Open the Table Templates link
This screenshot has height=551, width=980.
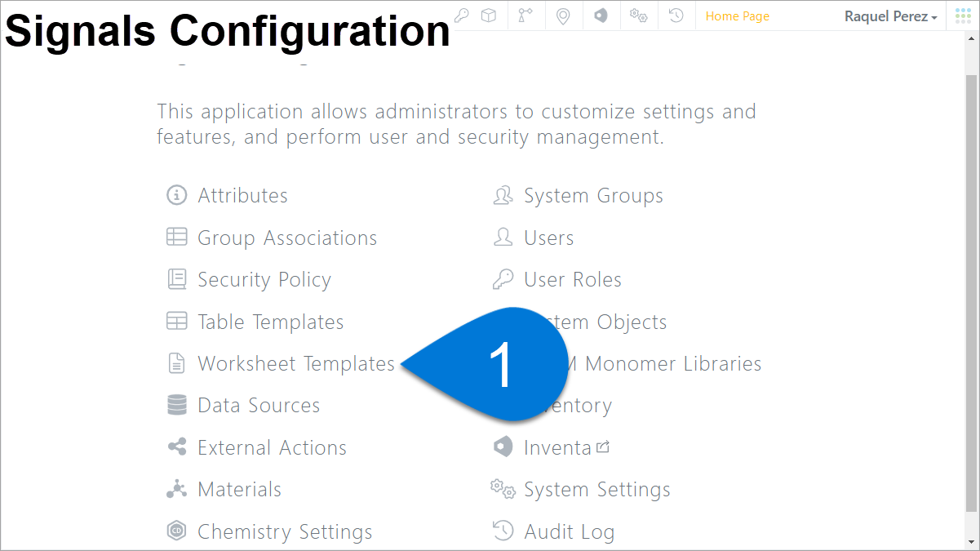[x=271, y=322]
